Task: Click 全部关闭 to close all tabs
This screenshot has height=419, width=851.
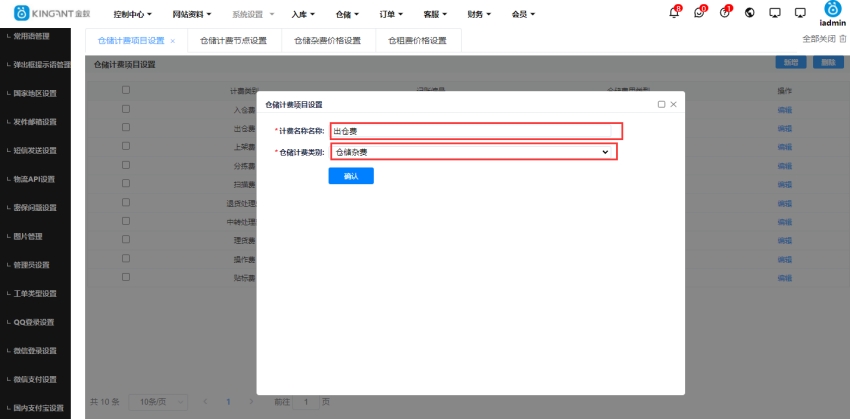Action: coord(819,39)
